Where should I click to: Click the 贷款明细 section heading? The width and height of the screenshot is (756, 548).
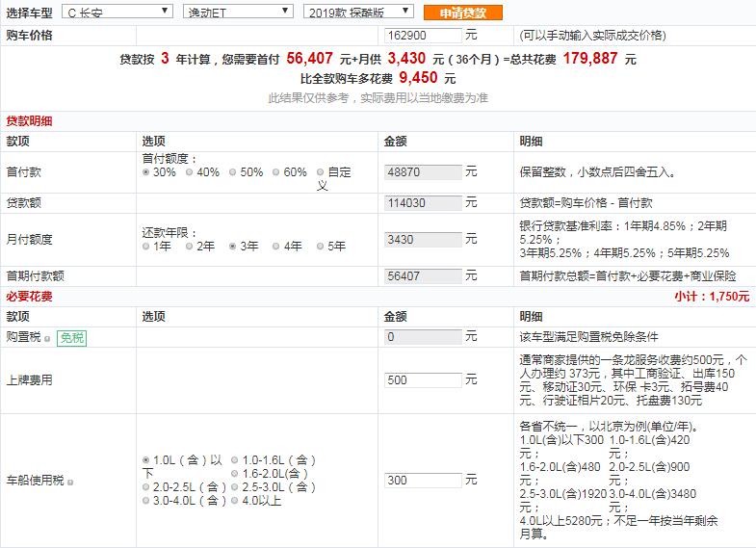29,121
